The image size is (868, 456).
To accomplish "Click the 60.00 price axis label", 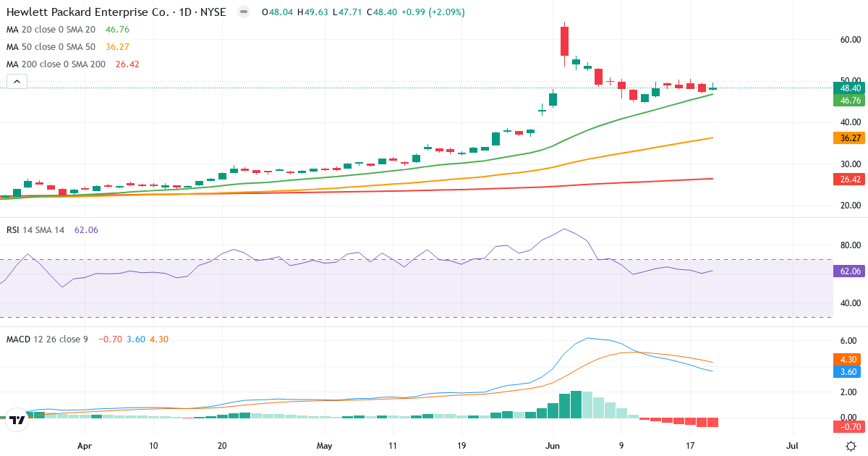I will pyautogui.click(x=850, y=40).
